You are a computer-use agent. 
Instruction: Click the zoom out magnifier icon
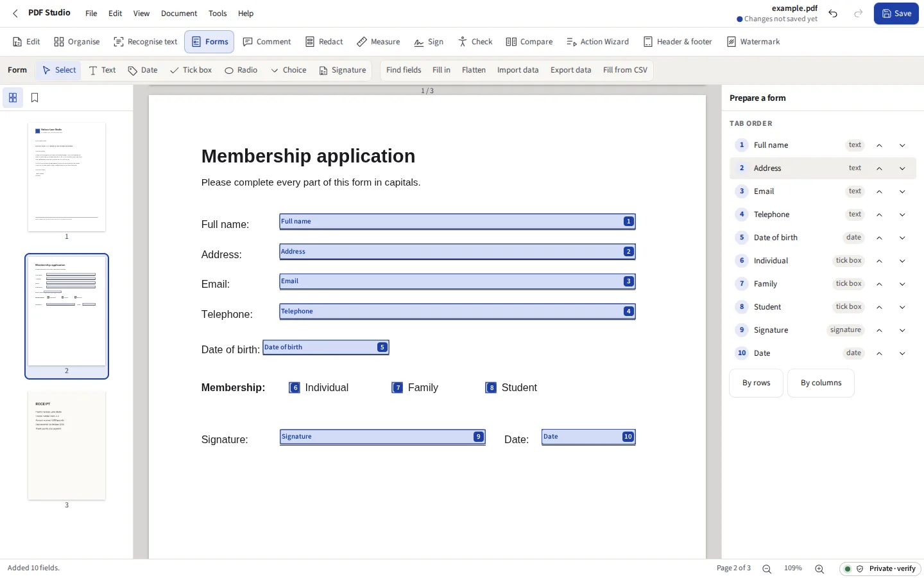point(767,568)
